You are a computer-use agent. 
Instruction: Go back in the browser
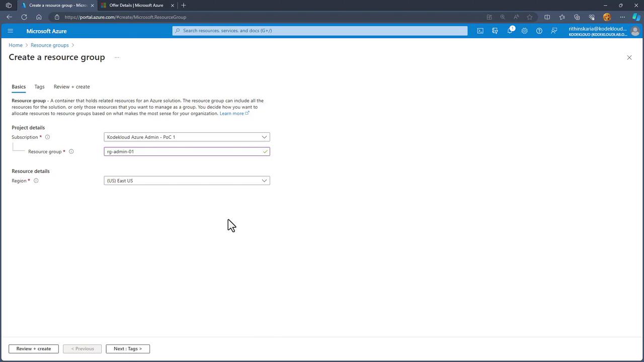click(9, 17)
